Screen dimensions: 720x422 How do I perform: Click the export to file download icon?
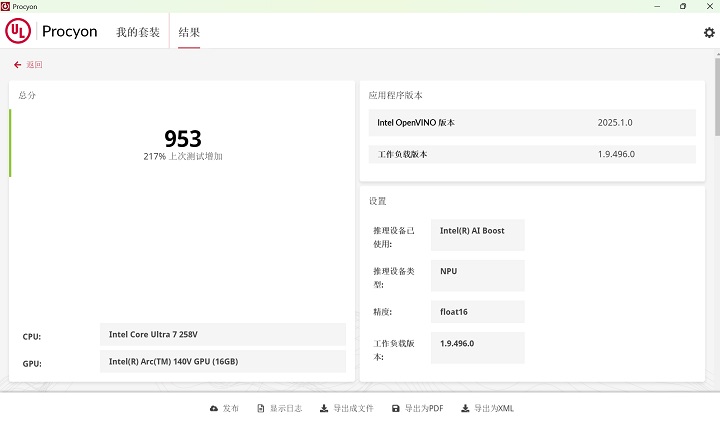click(x=324, y=408)
